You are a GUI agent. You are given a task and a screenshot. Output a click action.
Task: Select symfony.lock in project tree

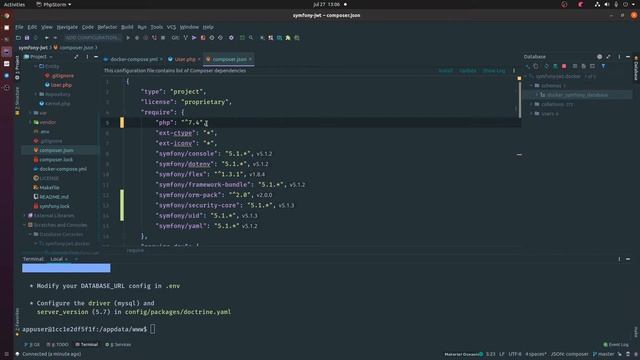(54, 206)
